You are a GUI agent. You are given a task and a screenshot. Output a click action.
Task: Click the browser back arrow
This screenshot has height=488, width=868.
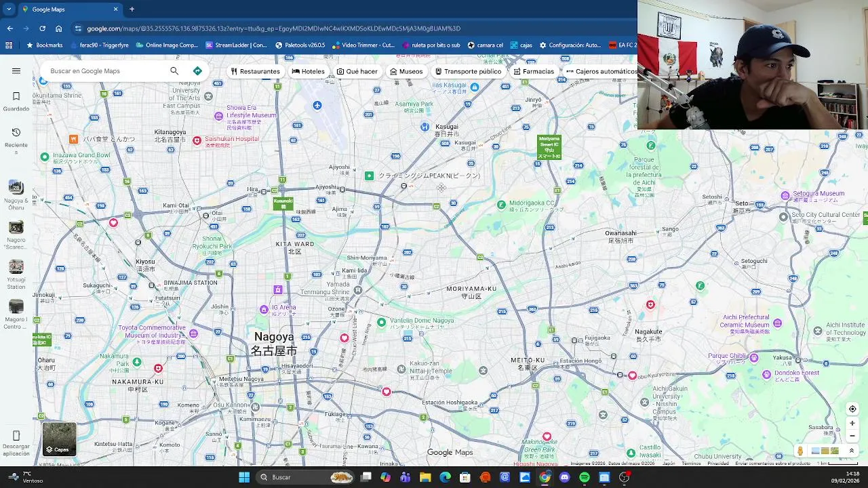pyautogui.click(x=9, y=28)
